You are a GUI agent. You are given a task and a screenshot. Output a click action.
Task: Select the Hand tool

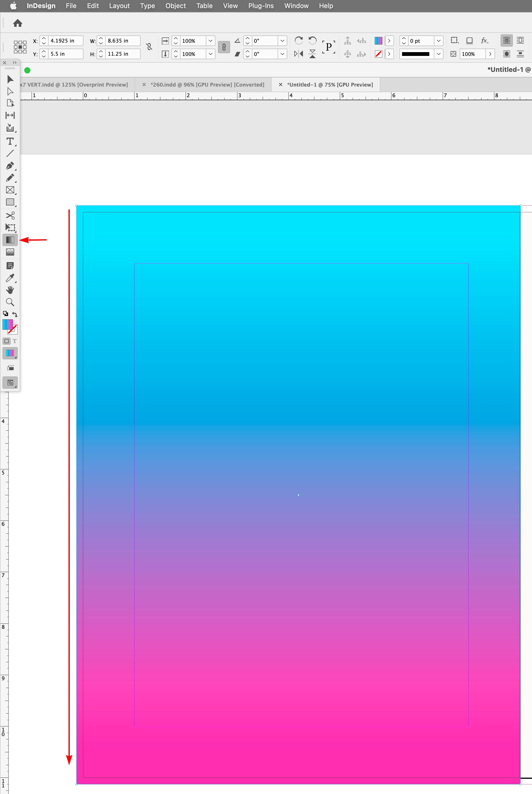tap(10, 290)
